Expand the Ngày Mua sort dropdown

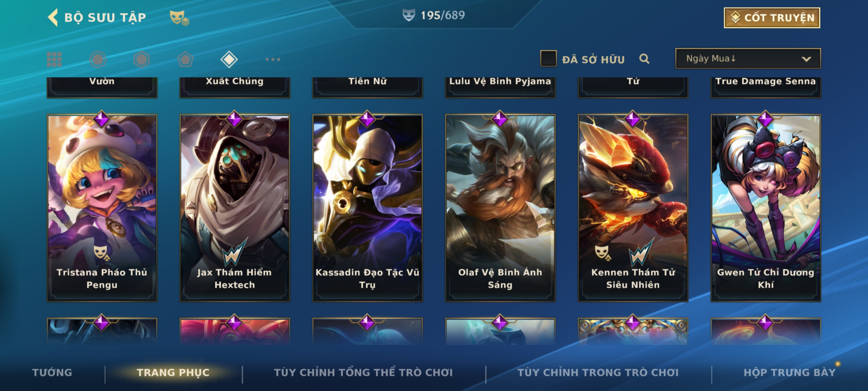[x=748, y=58]
